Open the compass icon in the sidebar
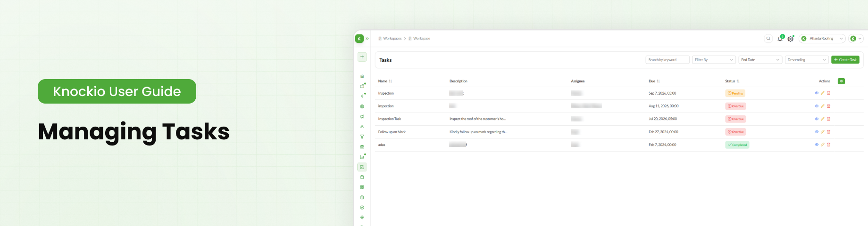The height and width of the screenshot is (226, 868). pos(362,208)
